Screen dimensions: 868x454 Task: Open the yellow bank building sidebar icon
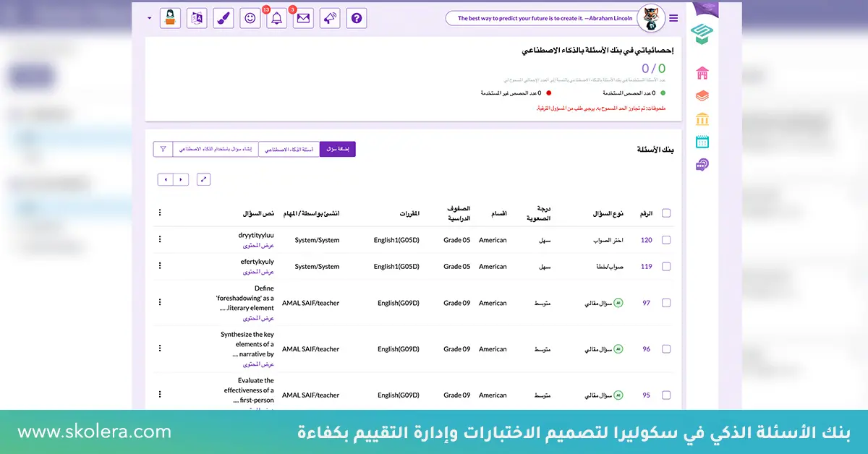point(702,119)
